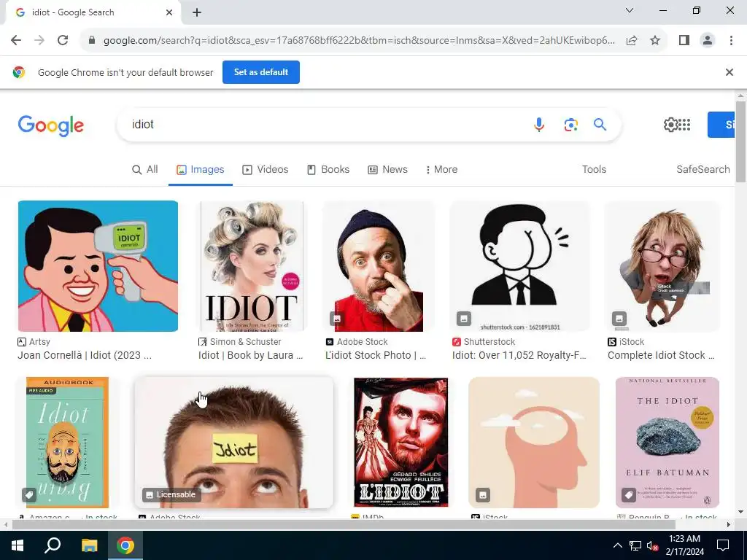Dismiss the default browser notification bar
747x560 pixels.
(729, 72)
